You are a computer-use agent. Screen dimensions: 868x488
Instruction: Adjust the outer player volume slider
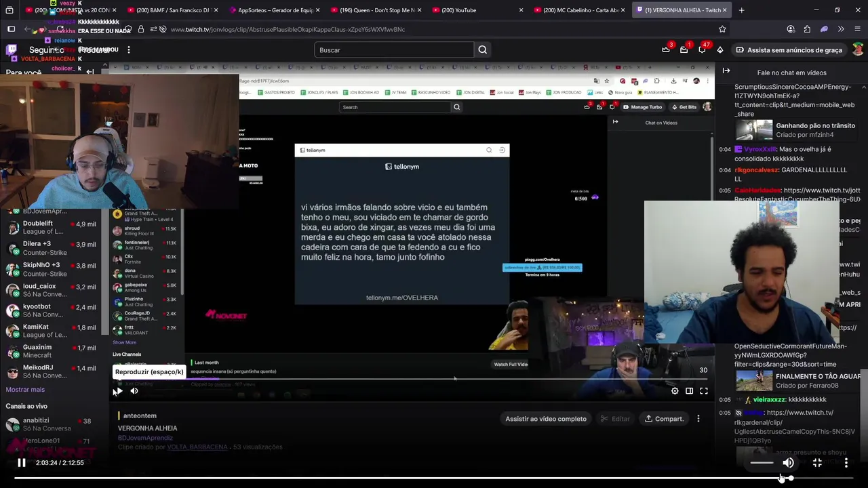click(762, 463)
